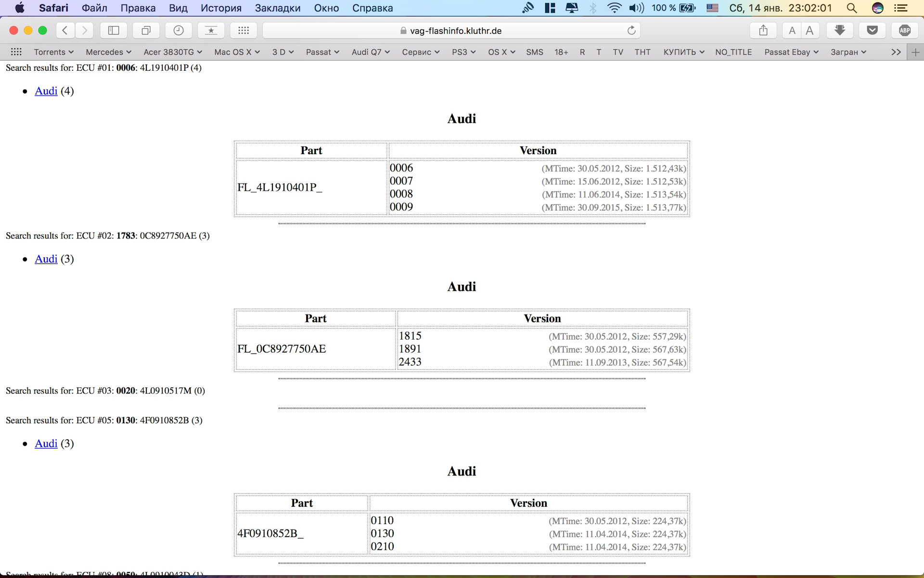Show more bookmarks overflow chevrons

(x=896, y=52)
